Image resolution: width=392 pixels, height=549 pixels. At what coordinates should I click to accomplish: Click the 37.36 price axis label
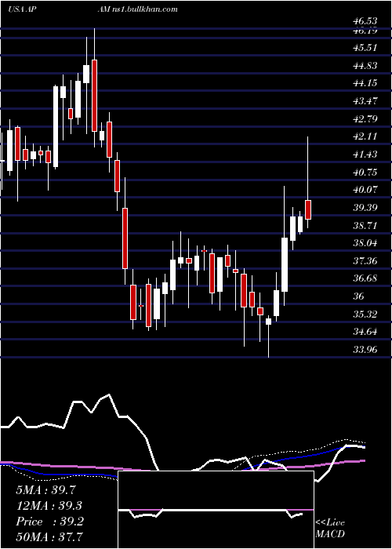(x=365, y=260)
